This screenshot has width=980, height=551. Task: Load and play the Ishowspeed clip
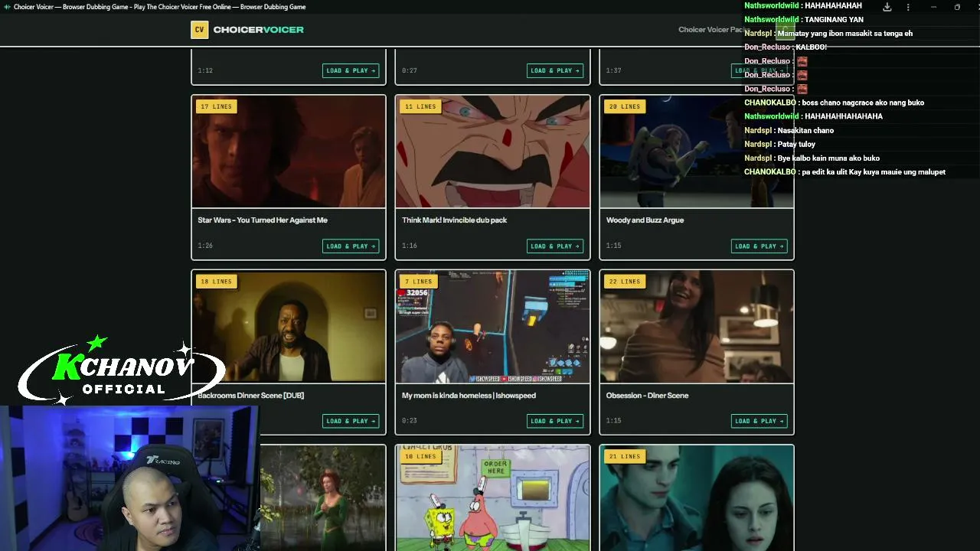555,421
